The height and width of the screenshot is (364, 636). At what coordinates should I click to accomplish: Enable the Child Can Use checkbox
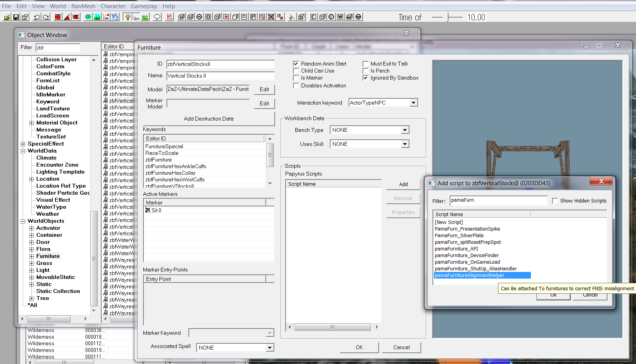(296, 71)
